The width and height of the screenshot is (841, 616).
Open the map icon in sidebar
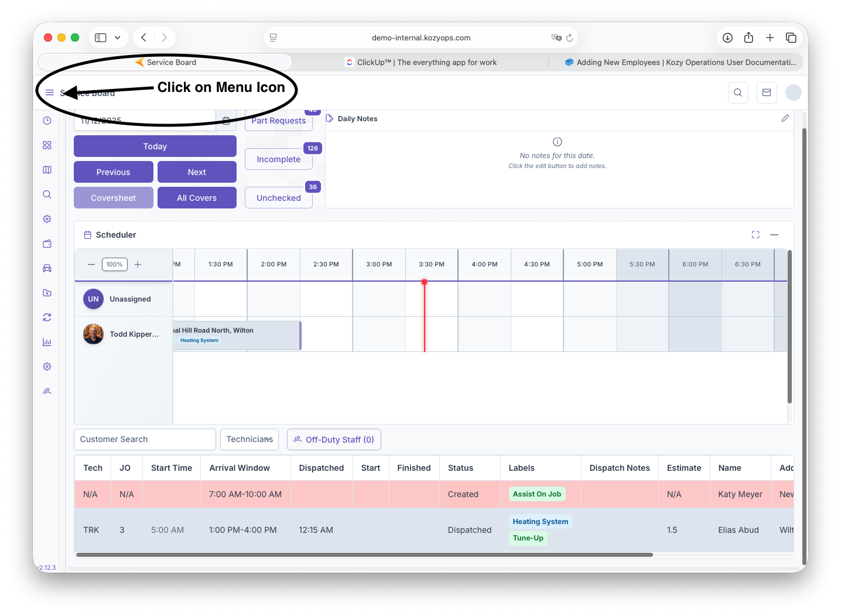tap(47, 170)
